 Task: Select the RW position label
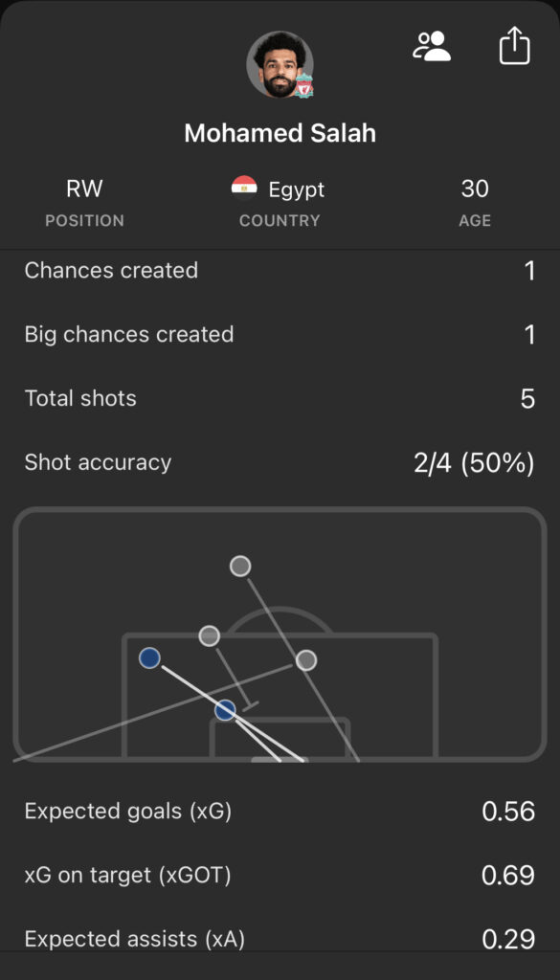point(84,189)
